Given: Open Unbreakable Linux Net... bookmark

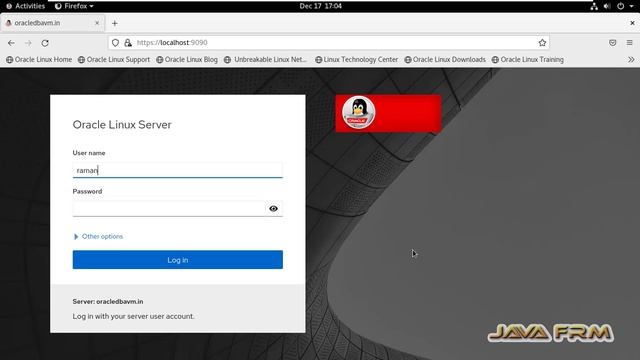Looking at the screenshot, I should point(265,60).
